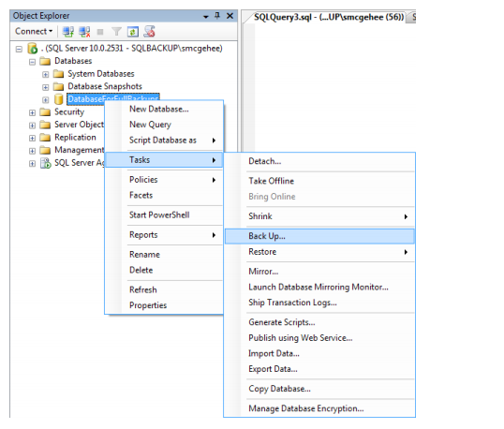The width and height of the screenshot is (504, 429).
Task: Pin the Object Explorer panel
Action: point(217,15)
